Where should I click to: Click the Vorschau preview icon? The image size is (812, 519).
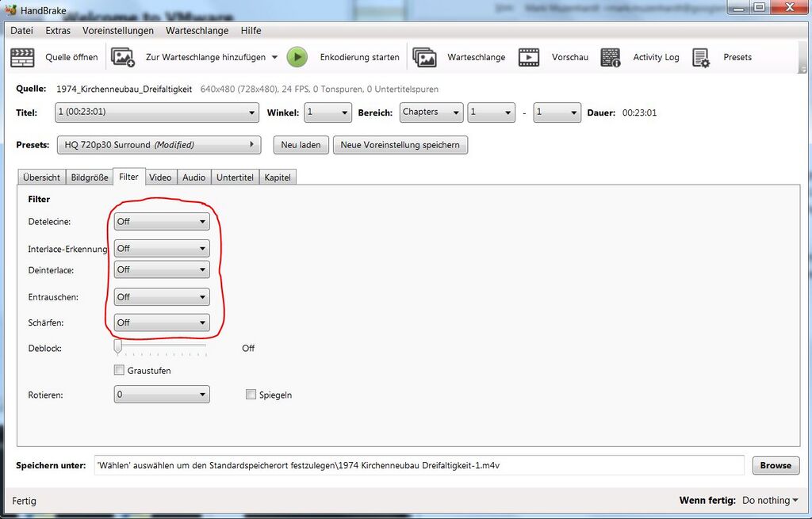tap(529, 57)
